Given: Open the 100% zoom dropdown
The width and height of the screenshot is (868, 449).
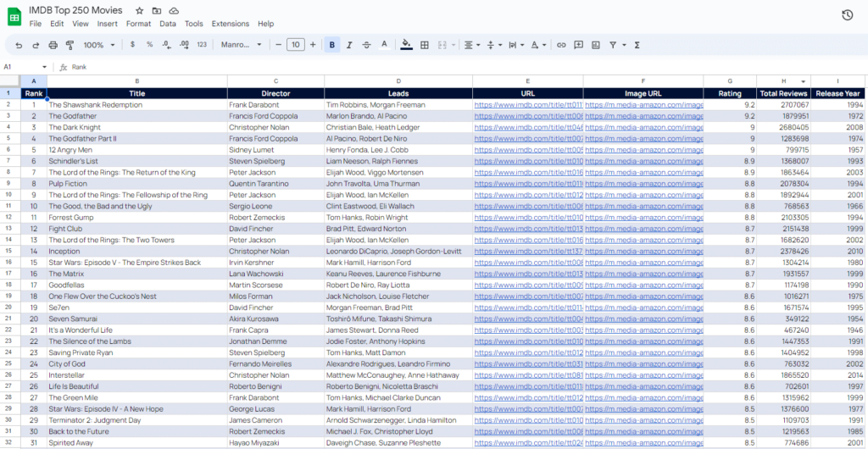Looking at the screenshot, I should [100, 45].
